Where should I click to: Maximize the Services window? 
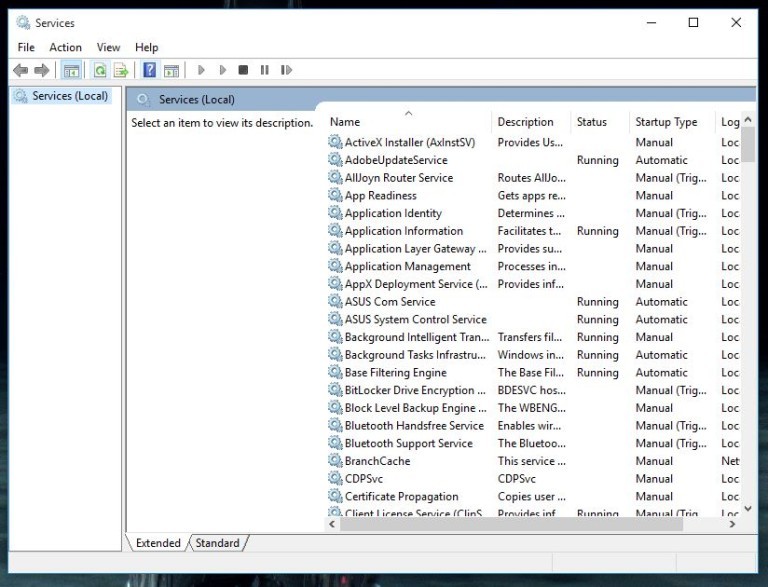(693, 23)
